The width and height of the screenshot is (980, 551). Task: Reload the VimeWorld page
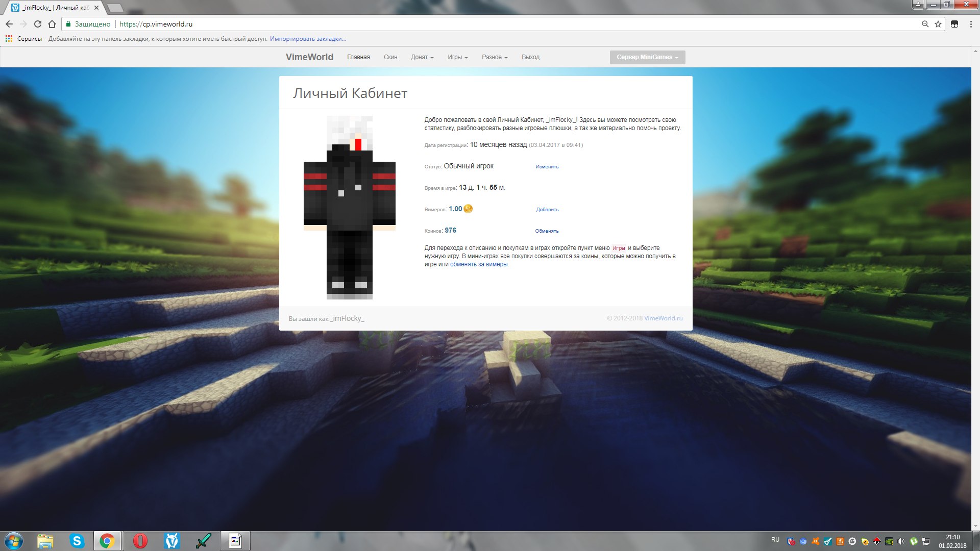(x=37, y=24)
